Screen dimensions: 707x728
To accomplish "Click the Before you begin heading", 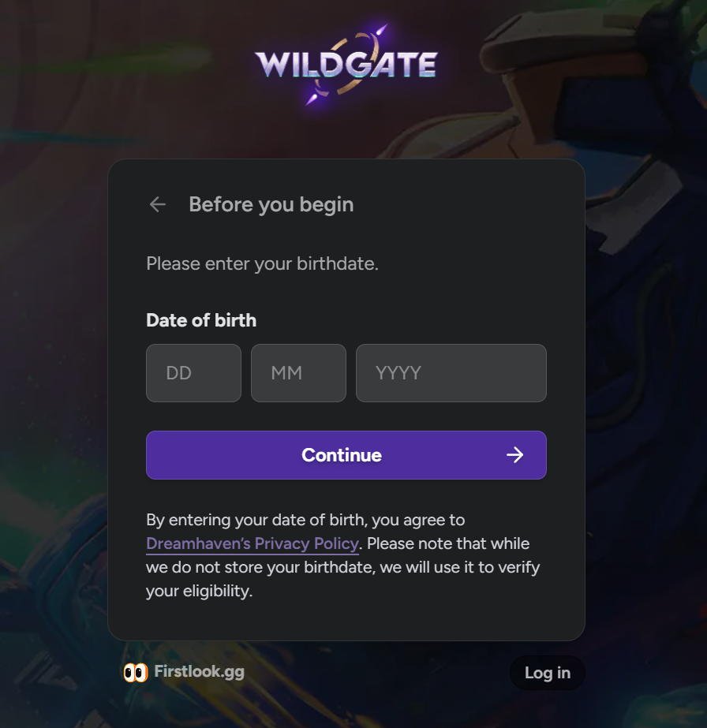I will (x=271, y=204).
